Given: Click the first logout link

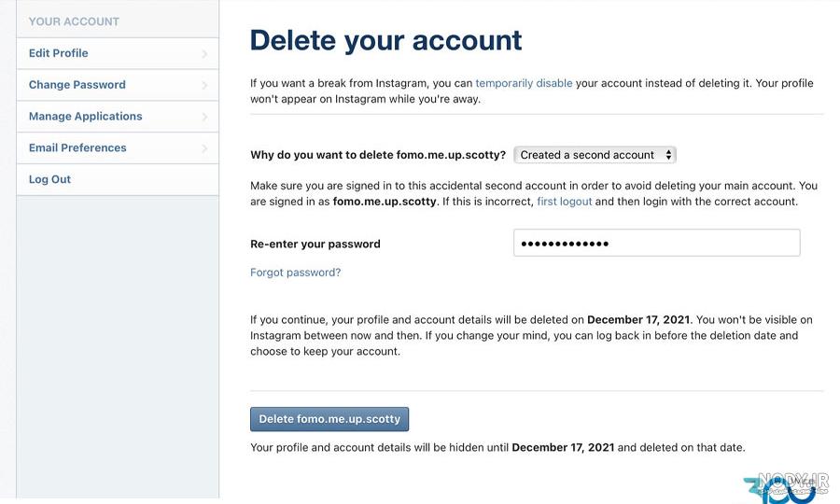Looking at the screenshot, I should coord(564,202).
